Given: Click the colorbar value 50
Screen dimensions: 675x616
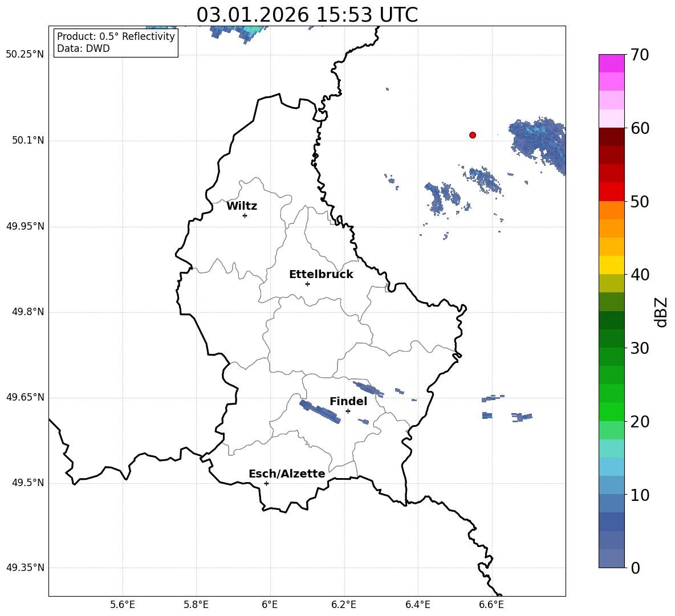Looking at the screenshot, I should 640,202.
